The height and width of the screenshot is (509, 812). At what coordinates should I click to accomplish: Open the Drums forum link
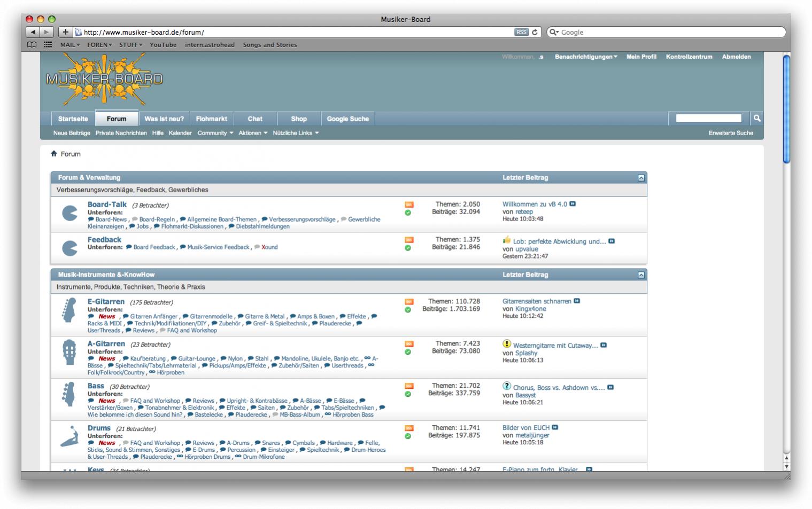99,428
